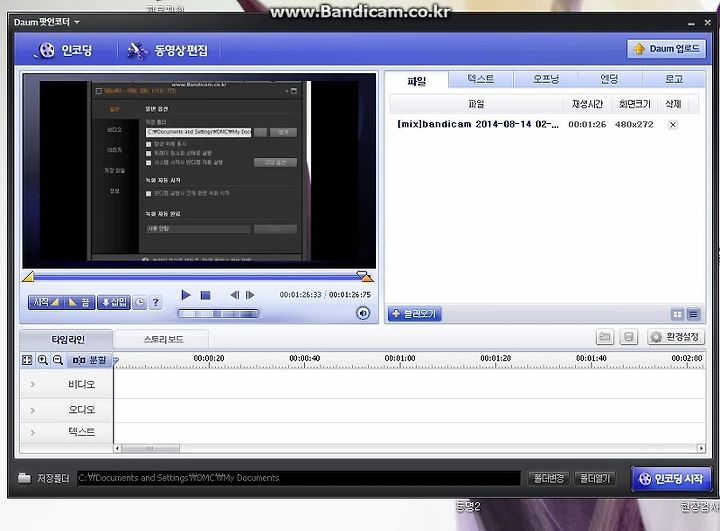The height and width of the screenshot is (531, 720).
Task: Click the timeline horizontal scrollbar thumb
Action: pos(150,448)
